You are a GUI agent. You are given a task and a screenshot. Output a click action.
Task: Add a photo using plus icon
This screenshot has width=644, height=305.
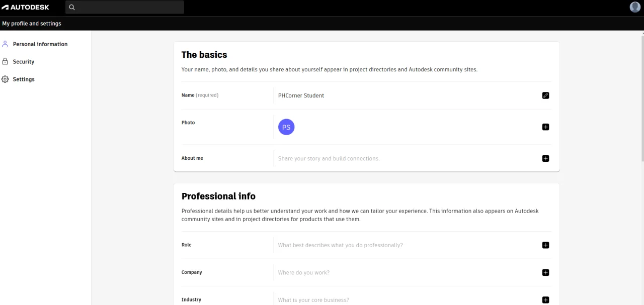coord(545,127)
